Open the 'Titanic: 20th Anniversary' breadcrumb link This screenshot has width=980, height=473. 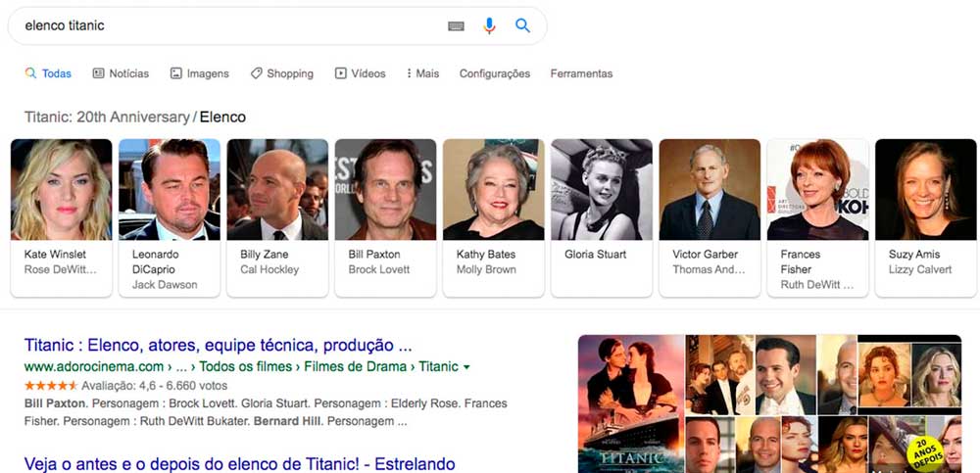coord(107,117)
